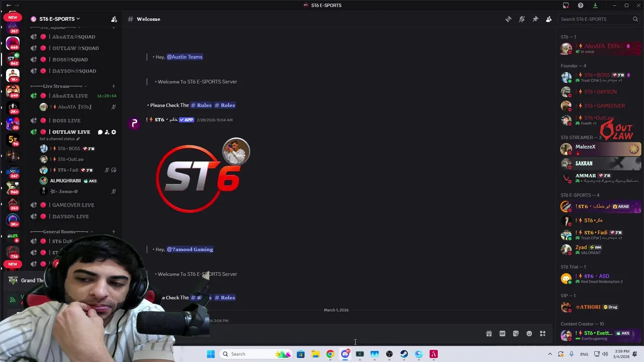Toggle the member list icon

click(x=548, y=19)
